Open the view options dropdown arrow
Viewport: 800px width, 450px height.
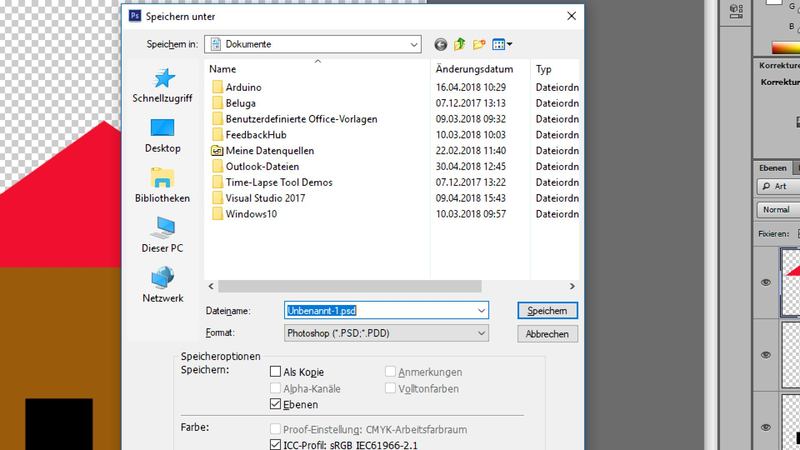tap(509, 44)
